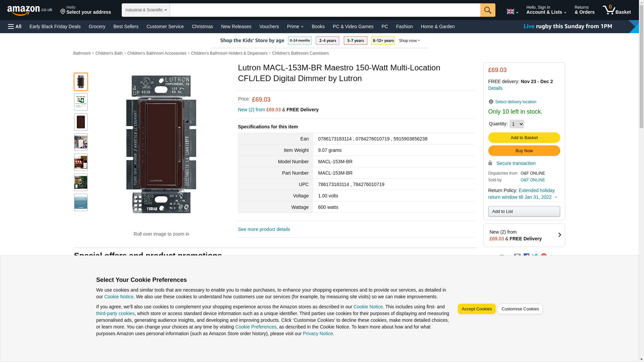
Task: Click the arrow next to New (2) offers
Action: click(x=559, y=235)
